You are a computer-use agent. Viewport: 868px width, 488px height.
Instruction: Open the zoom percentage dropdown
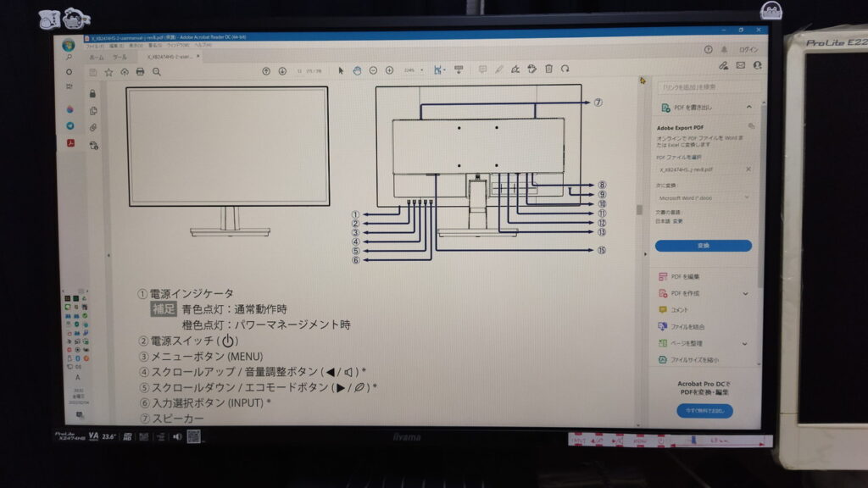[x=422, y=69]
